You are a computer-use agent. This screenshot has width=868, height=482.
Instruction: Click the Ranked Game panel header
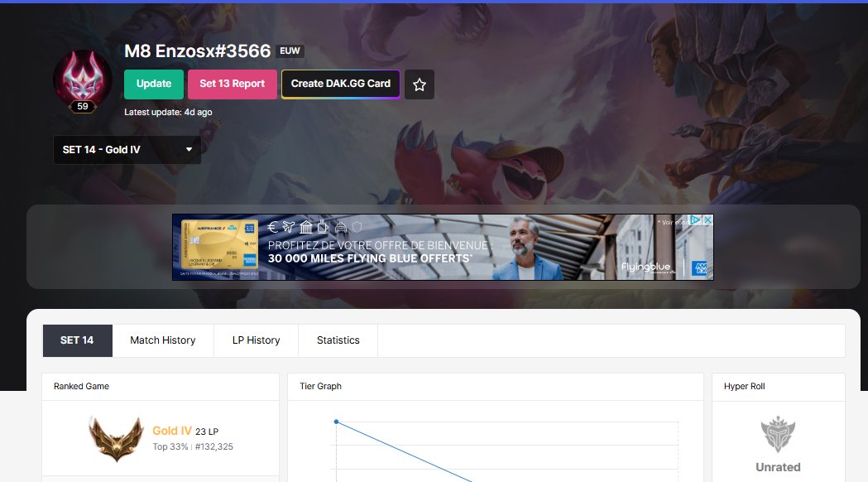point(161,387)
